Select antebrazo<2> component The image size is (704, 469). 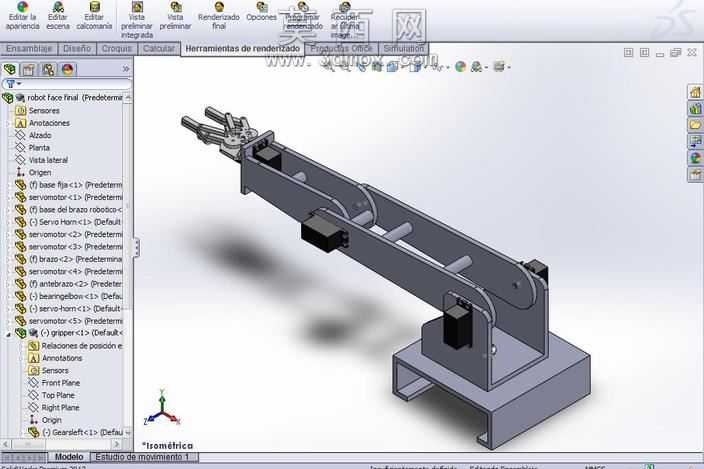tap(68, 284)
